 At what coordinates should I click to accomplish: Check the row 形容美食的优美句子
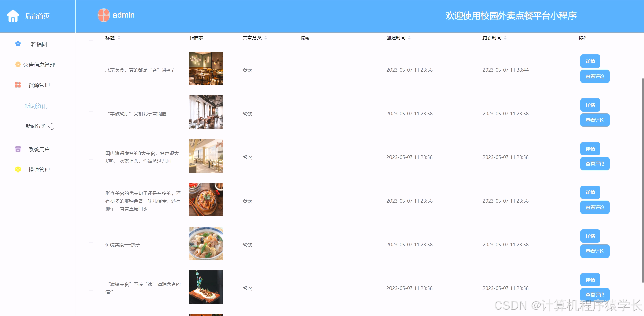tap(91, 201)
